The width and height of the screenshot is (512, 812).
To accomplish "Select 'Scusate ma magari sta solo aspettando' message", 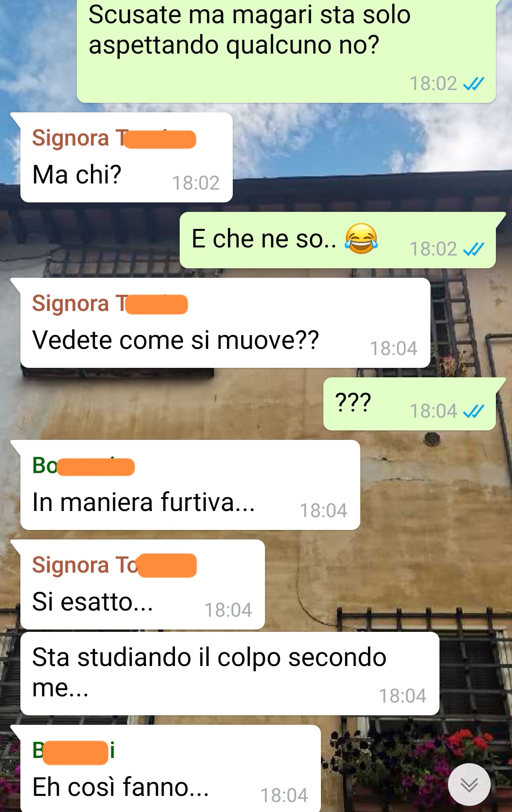I will [x=286, y=50].
